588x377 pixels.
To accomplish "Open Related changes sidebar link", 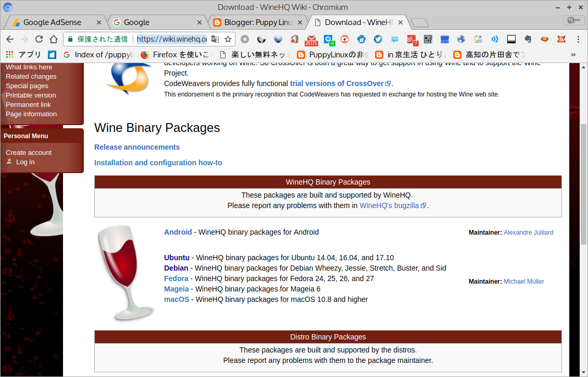I will 31,77.
